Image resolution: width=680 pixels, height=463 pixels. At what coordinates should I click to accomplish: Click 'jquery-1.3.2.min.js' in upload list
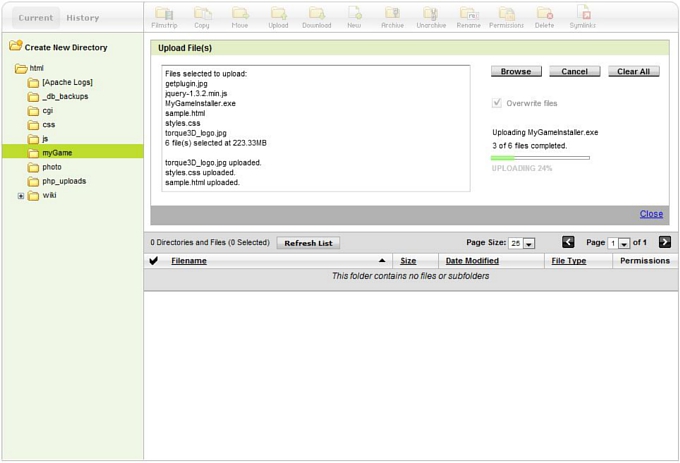coord(196,93)
